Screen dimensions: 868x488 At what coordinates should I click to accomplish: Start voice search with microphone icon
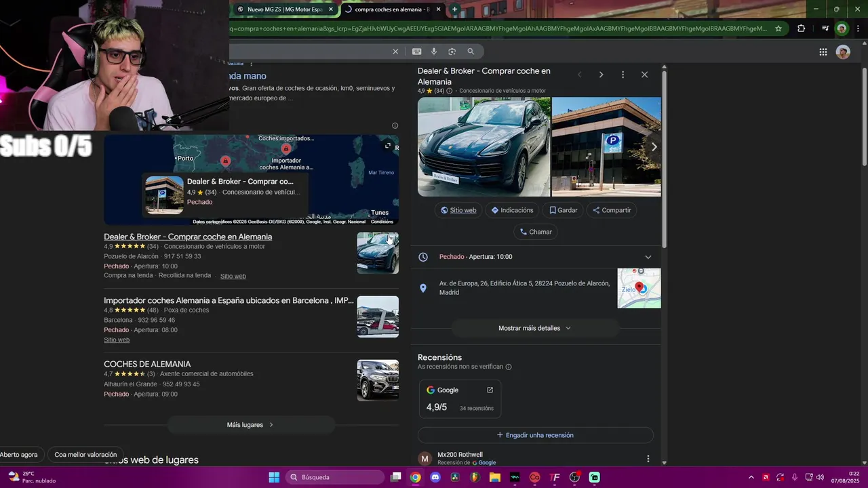(434, 52)
